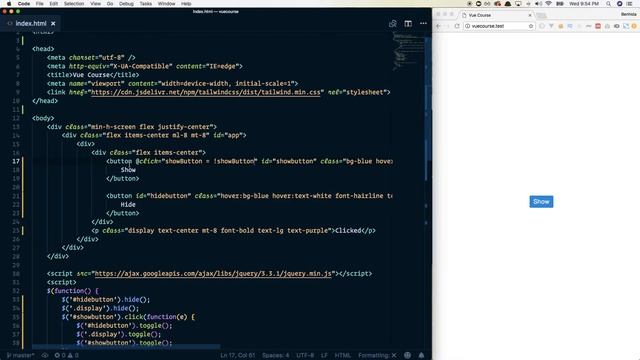Open the volume menu bar icon
640x360 pixels.
click(538, 4)
